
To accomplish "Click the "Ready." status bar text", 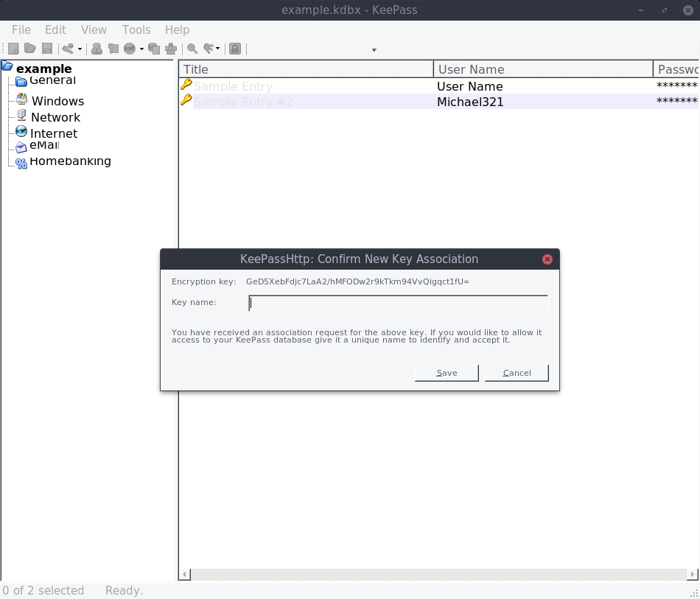I will 124,590.
